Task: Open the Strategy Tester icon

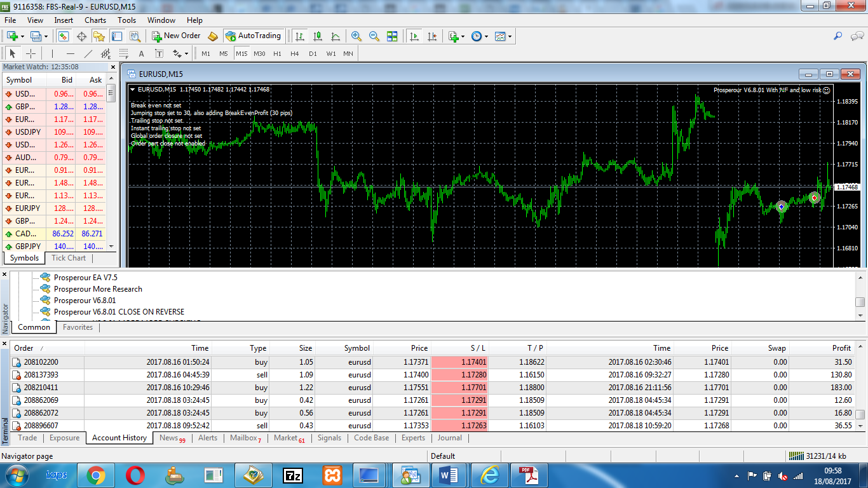Action: tap(135, 36)
